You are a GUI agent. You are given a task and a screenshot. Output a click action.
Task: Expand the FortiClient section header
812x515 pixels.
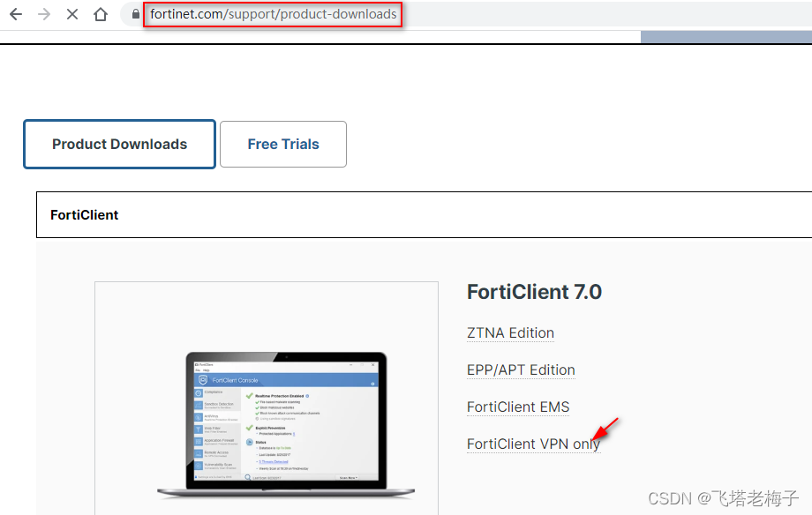tap(425, 215)
